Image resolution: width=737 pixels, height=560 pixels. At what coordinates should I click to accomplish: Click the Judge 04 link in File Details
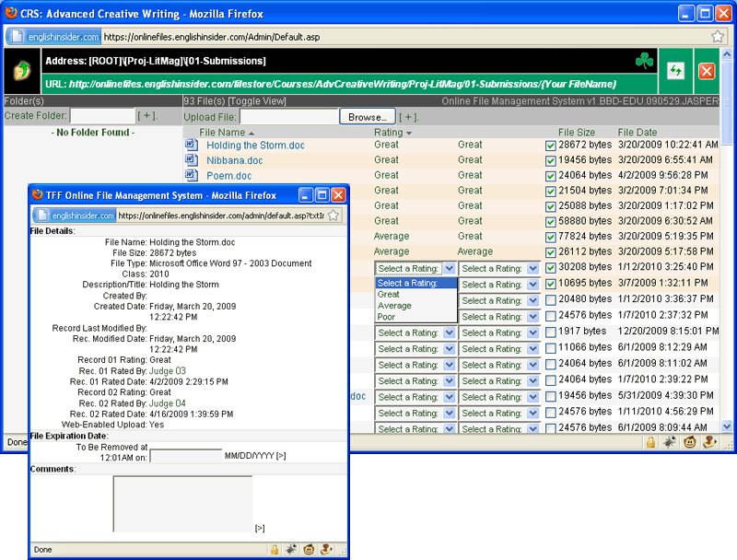click(168, 403)
